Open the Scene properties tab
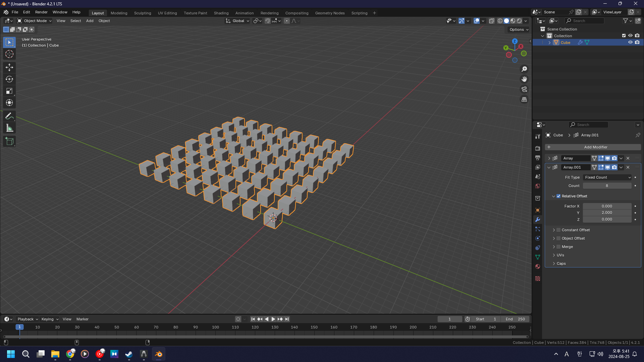Screen dimensions: 644x362 (x=538, y=176)
